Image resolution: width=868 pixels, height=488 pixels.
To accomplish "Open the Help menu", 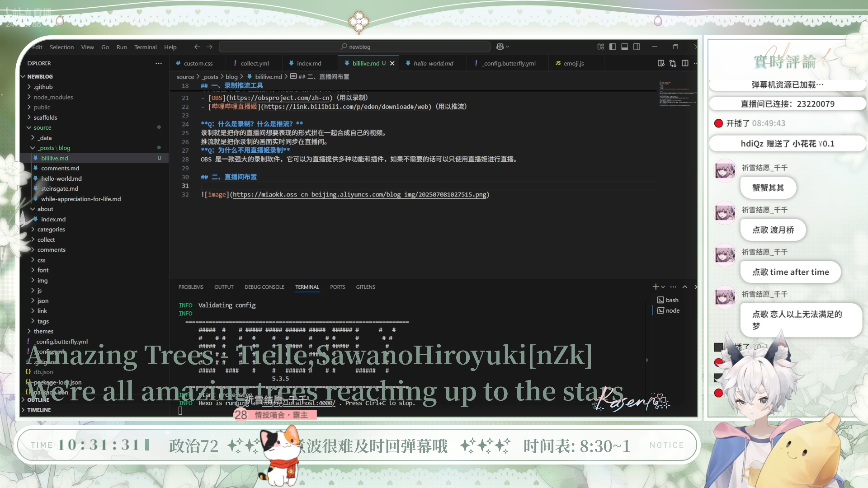I will (x=170, y=47).
